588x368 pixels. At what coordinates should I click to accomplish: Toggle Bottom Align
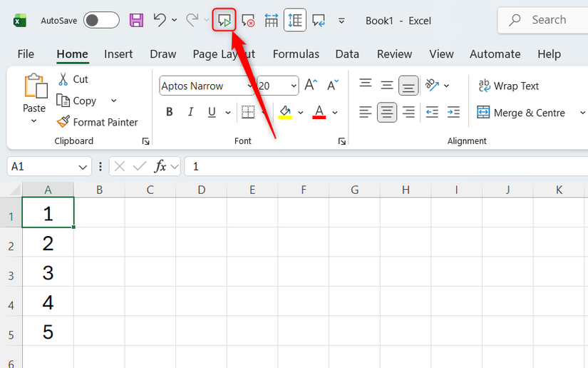[x=408, y=85]
